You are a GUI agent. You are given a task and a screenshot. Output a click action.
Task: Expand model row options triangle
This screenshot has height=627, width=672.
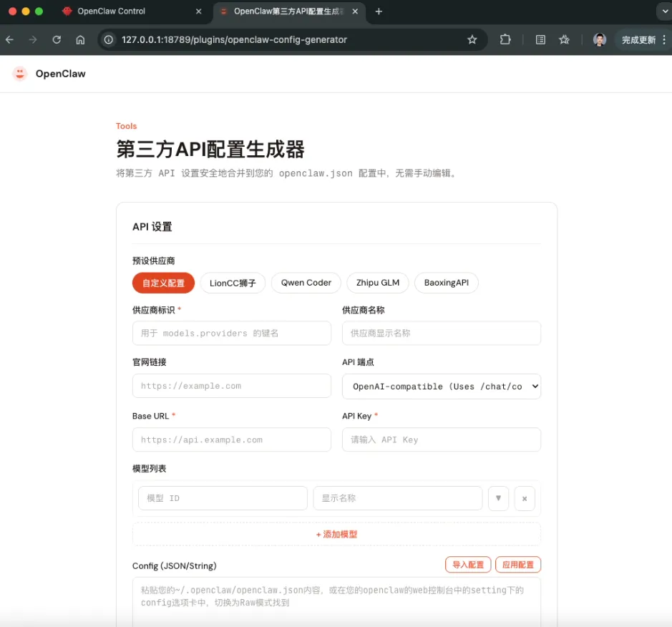point(498,498)
